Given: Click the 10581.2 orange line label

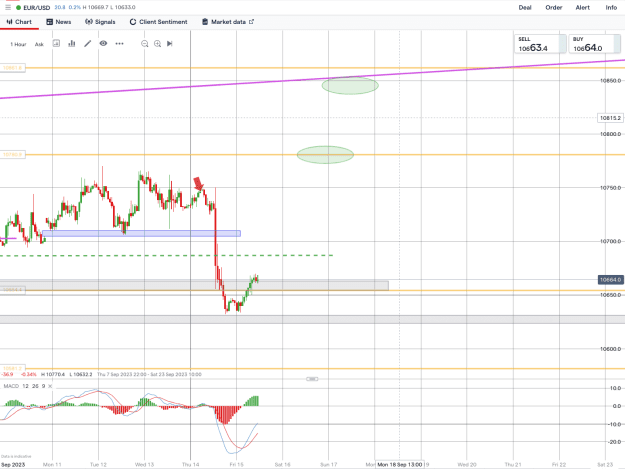Looking at the screenshot, I should click(x=12, y=369).
